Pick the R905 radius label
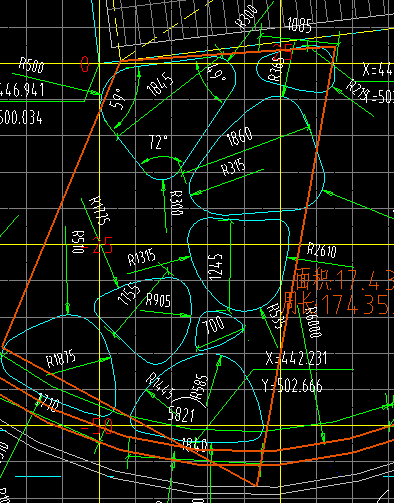This screenshot has height=503, width=394. (158, 300)
